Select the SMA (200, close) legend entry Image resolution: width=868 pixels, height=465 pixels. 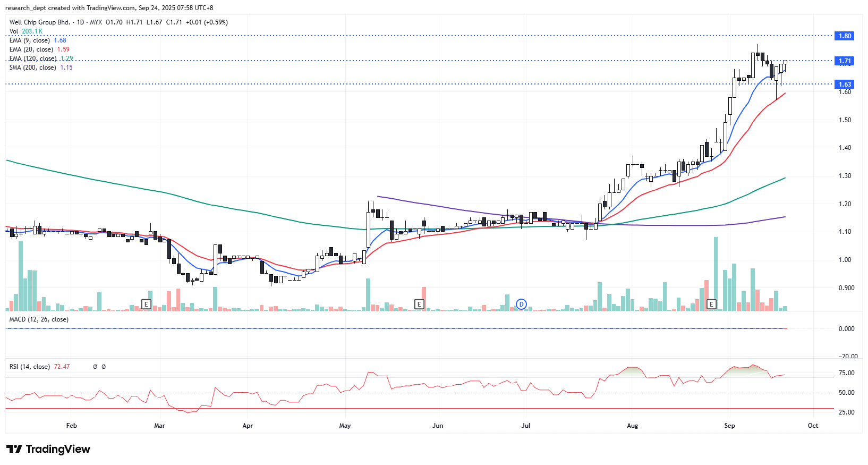pos(32,67)
